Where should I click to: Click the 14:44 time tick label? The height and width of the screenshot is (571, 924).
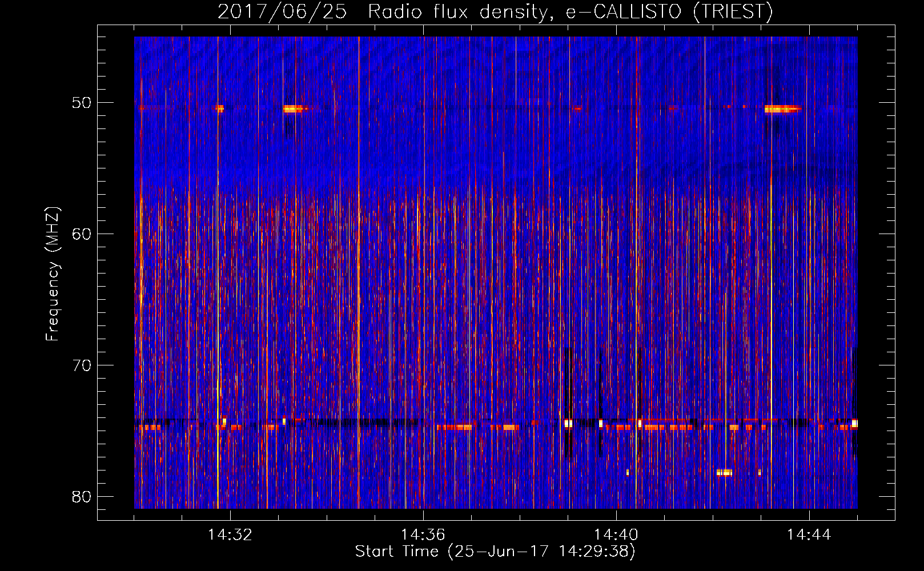pyautogui.click(x=809, y=535)
